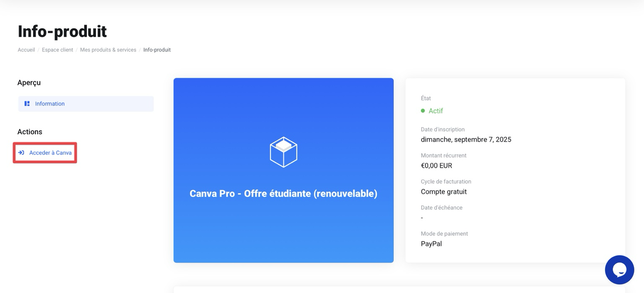Click the Actions section heading
644x293 pixels.
[x=30, y=131]
